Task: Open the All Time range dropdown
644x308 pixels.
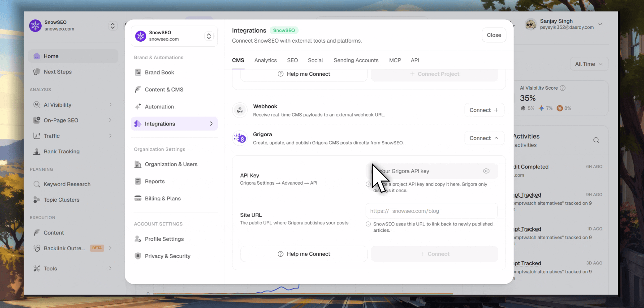Action: point(589,64)
